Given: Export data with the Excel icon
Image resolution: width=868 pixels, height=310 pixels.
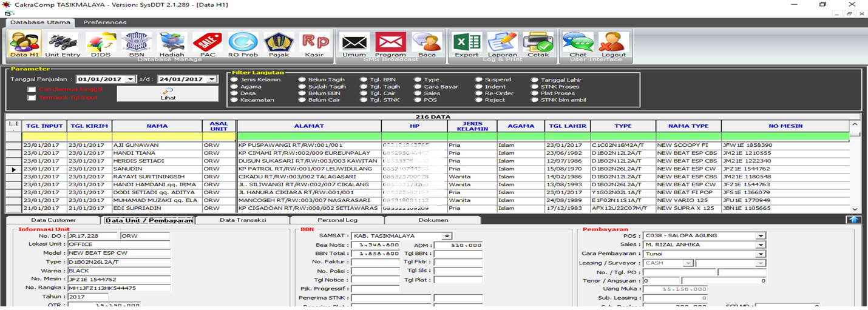Looking at the screenshot, I should 467,44.
